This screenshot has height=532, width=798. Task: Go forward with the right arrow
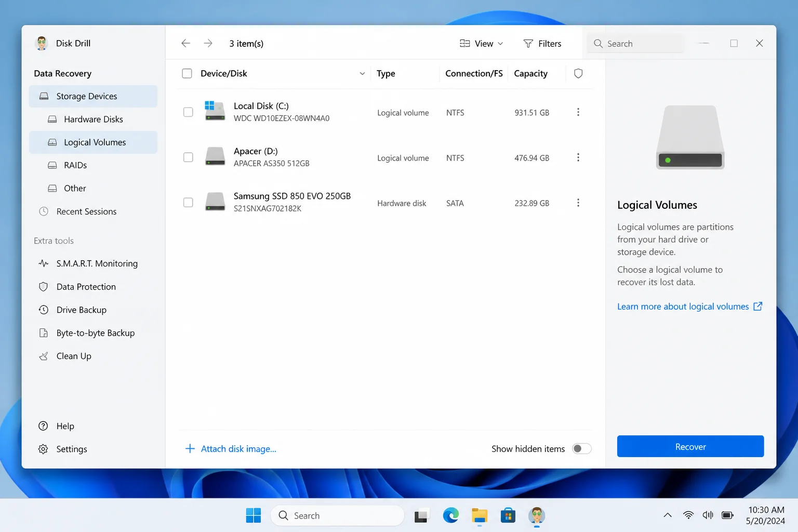[x=208, y=43]
